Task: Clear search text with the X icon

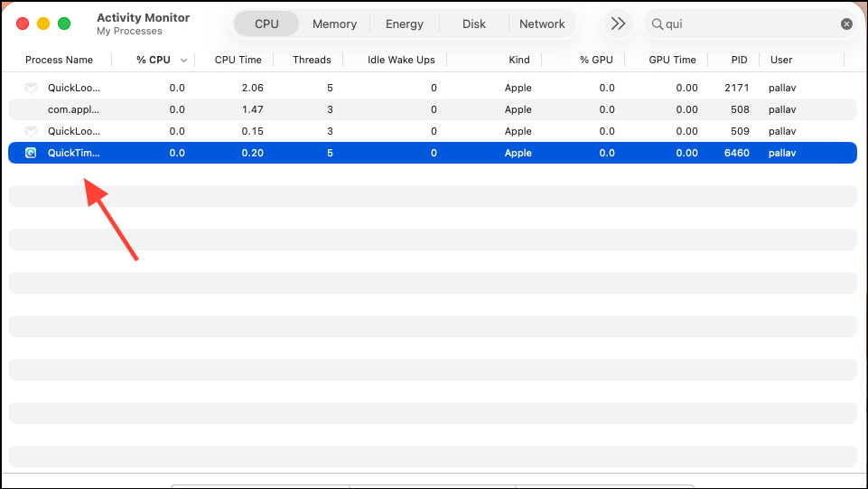Action: click(846, 24)
